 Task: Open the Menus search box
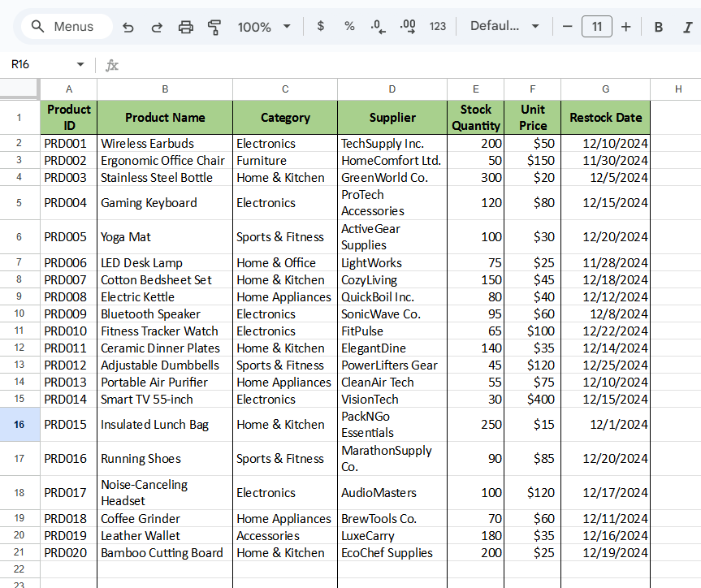pos(66,27)
